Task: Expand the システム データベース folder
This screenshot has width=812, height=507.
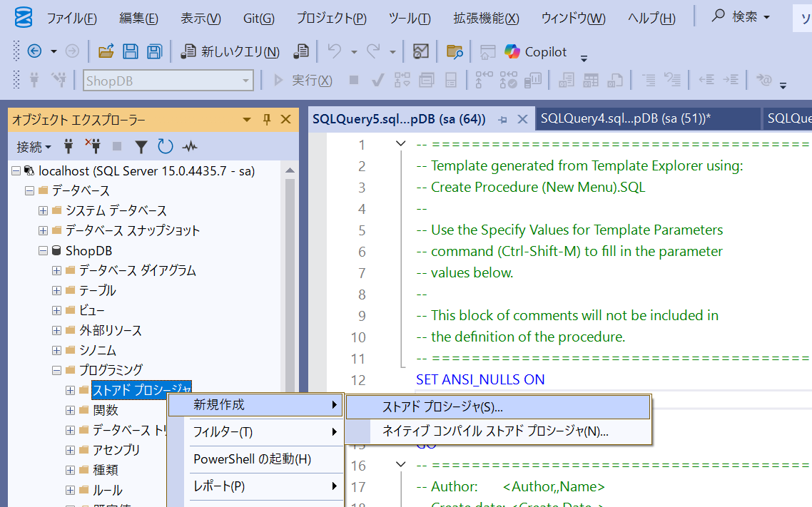Action: coord(43,210)
